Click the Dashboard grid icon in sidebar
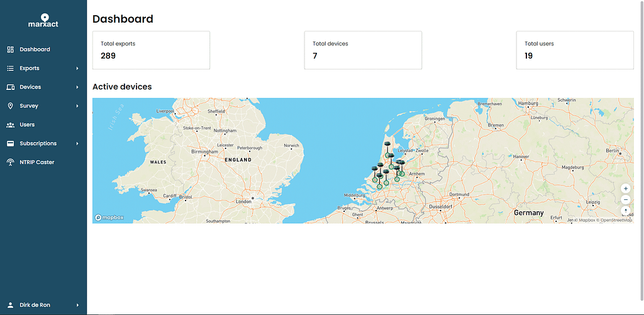This screenshot has width=644, height=315. pos(10,49)
